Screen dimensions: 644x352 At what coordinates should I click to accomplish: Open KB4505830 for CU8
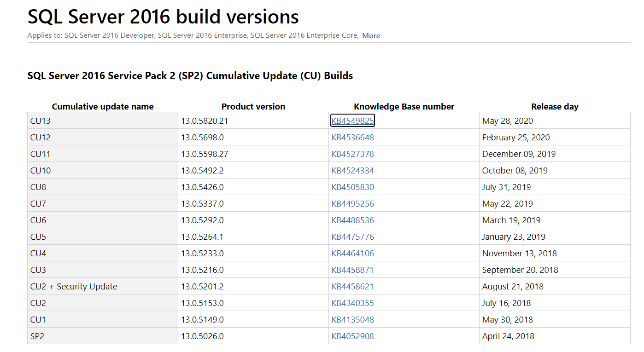[352, 187]
